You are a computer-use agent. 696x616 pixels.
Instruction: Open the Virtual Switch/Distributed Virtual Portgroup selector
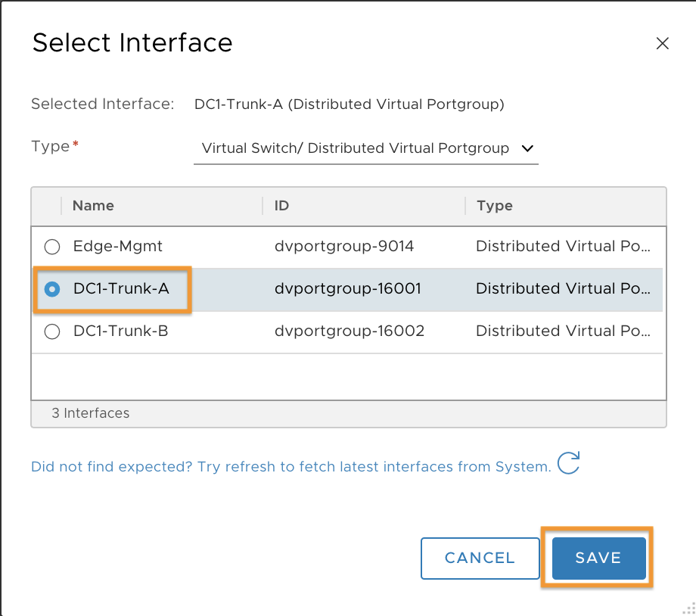click(366, 148)
